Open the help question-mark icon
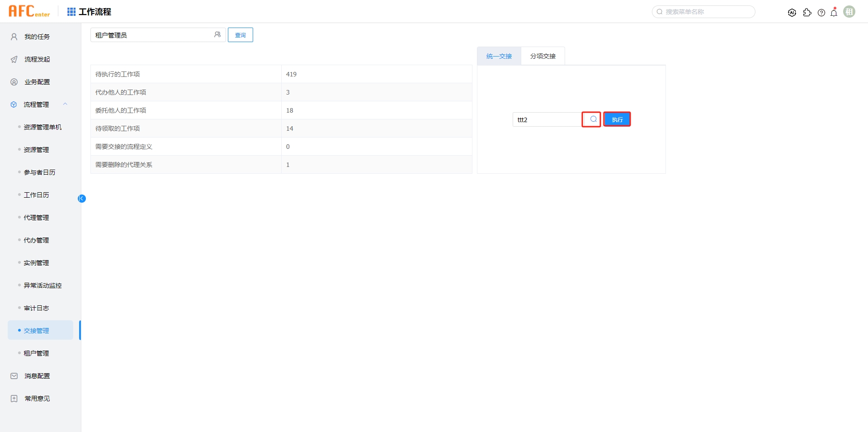The width and height of the screenshot is (868, 432). click(821, 12)
